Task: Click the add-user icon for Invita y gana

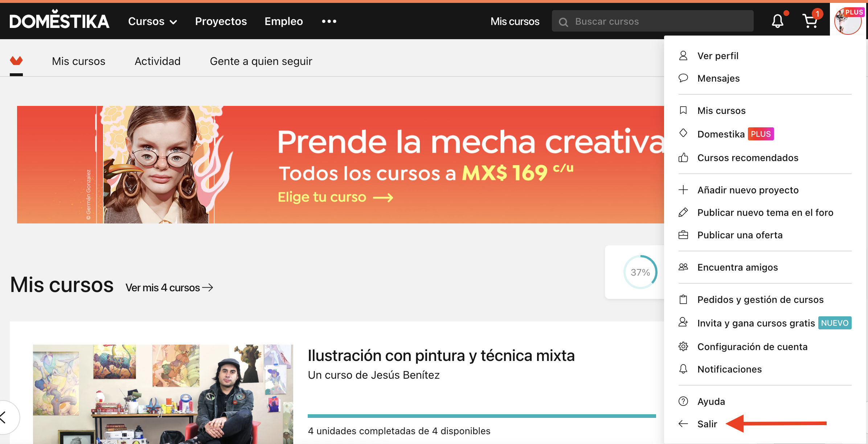Action: pyautogui.click(x=683, y=322)
